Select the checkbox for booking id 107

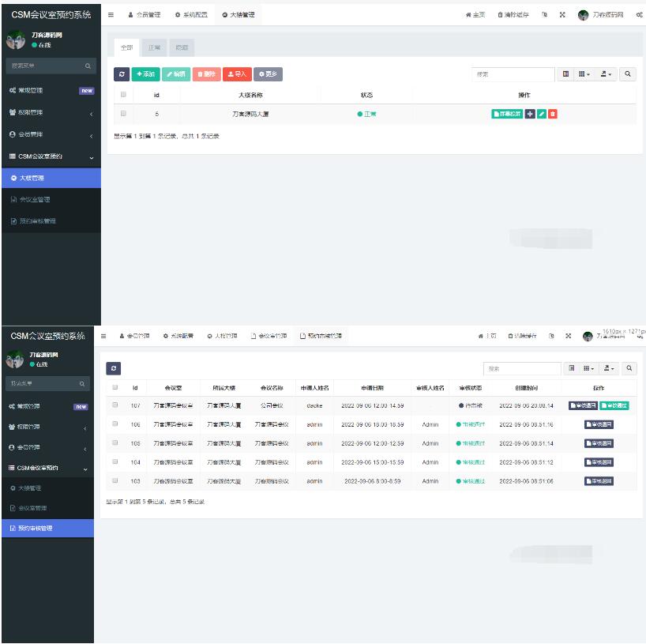point(115,405)
